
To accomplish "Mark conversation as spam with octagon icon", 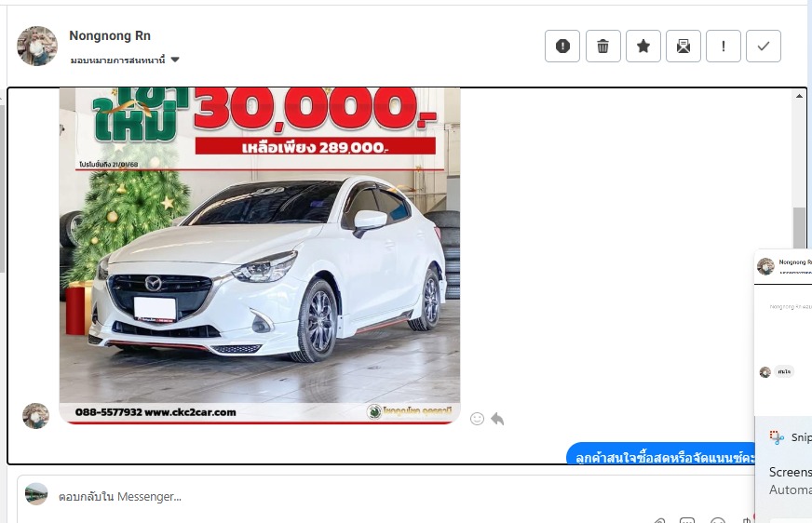I will tap(562, 46).
